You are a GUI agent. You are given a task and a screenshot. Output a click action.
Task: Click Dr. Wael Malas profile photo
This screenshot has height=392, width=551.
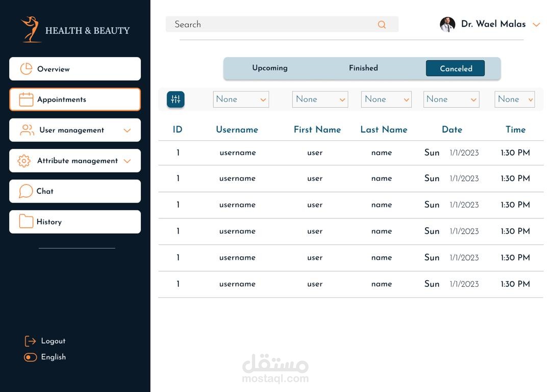[x=447, y=24]
